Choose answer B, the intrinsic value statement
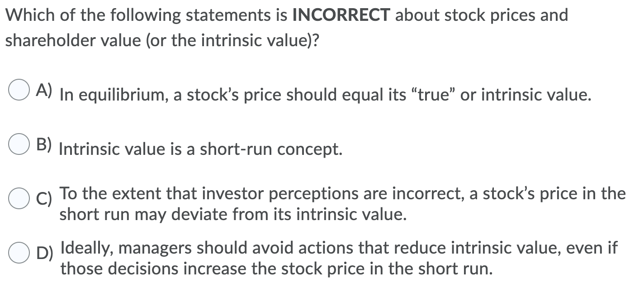 18,144
